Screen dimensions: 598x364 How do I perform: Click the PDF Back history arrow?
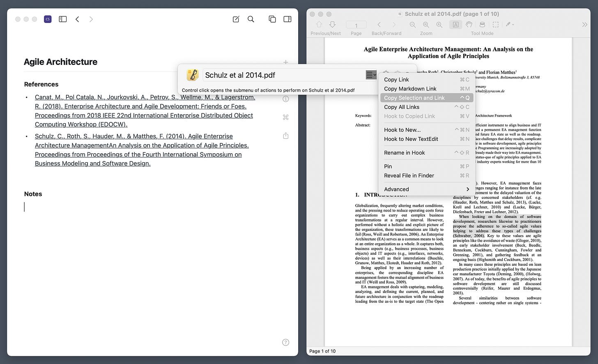(x=379, y=25)
